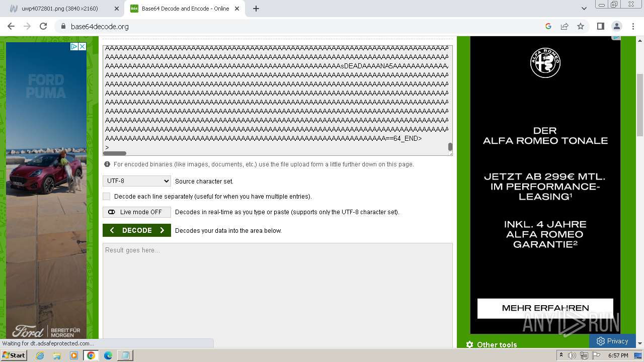Open Microsoft Edge from taskbar
Screen dimensions: 644x362
click(108, 355)
